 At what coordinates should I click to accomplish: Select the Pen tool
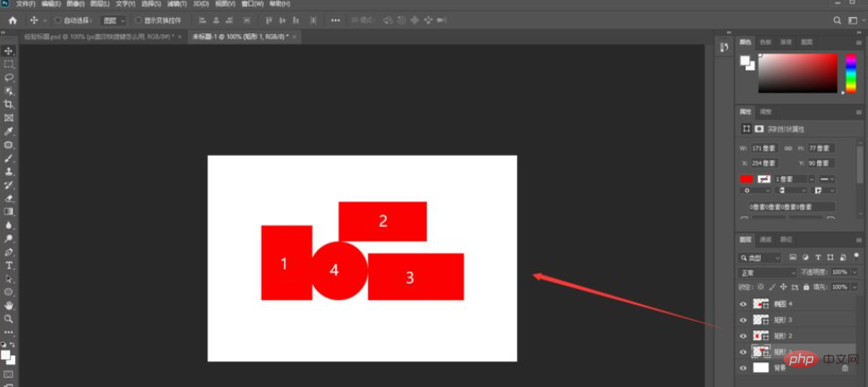pyautogui.click(x=9, y=252)
